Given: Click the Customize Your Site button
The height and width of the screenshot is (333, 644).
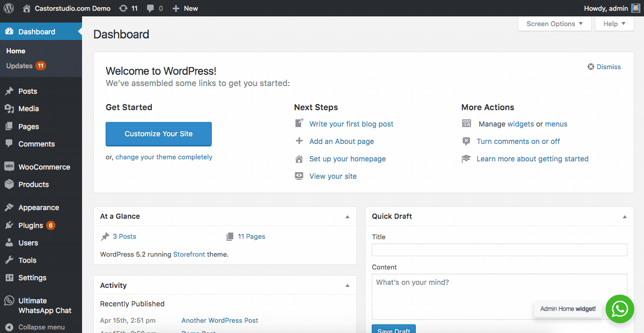Looking at the screenshot, I should pos(158,134).
